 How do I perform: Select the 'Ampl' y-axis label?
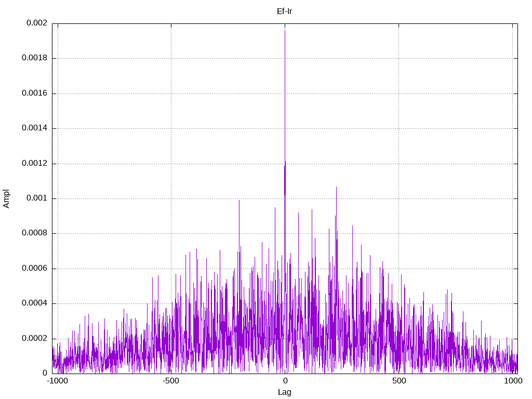[6, 199]
